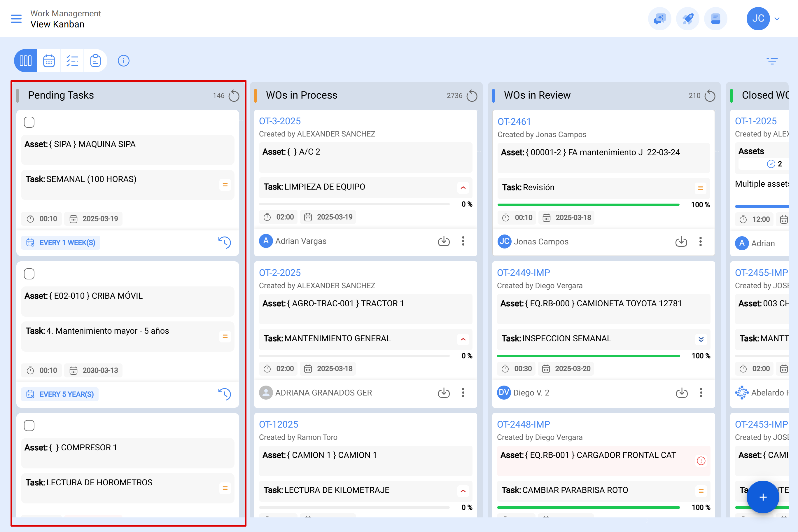
Task: Click the alert icon on CARGADOR FRONTAL CAT
Action: tap(701, 461)
